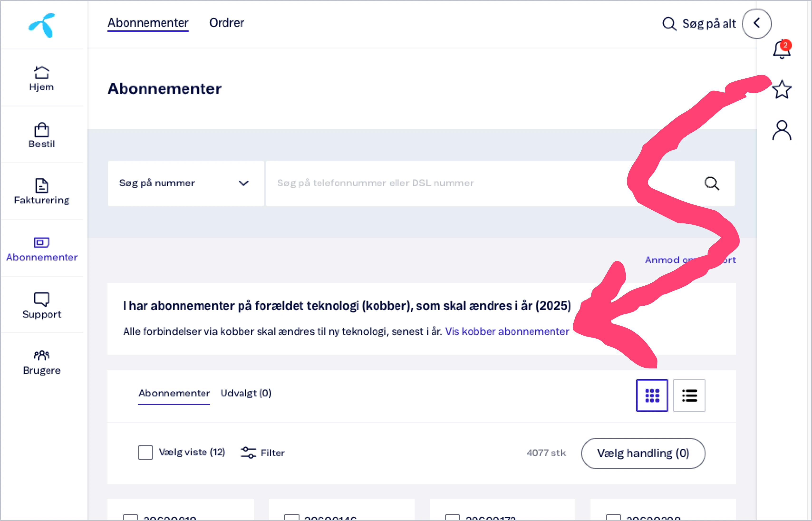
Task: Switch to grid view
Action: click(x=652, y=396)
